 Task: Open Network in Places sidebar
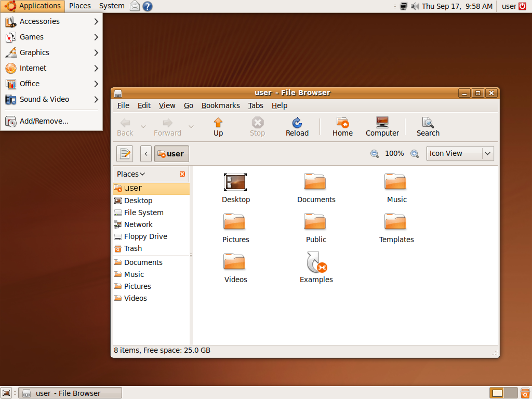pos(151,224)
